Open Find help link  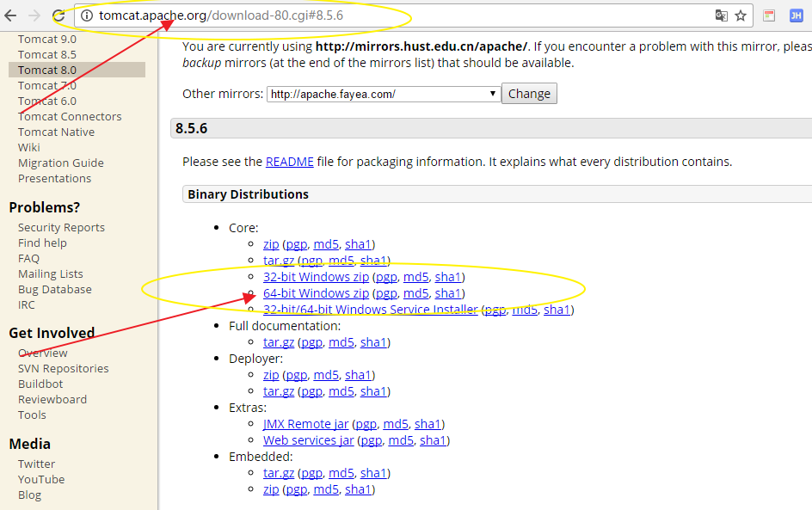tap(42, 243)
